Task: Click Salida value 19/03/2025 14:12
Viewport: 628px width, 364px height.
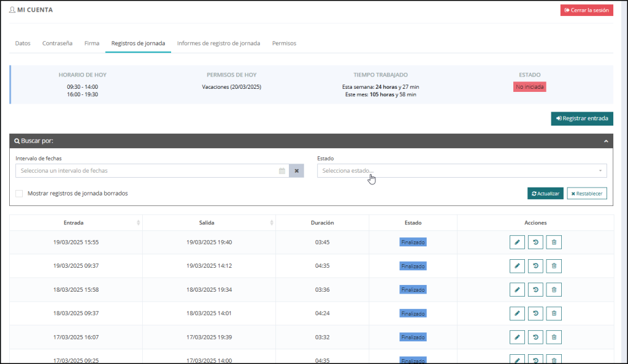Action: coord(209,265)
